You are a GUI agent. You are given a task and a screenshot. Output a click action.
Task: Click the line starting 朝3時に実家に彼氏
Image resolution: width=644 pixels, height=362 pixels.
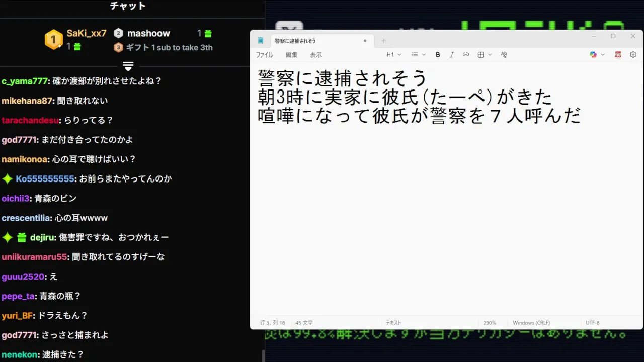click(x=405, y=97)
